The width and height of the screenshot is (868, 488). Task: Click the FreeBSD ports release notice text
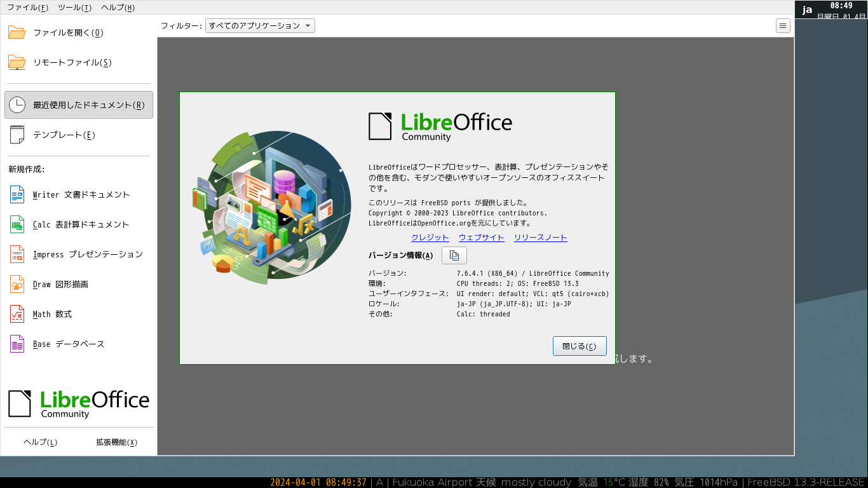448,203
